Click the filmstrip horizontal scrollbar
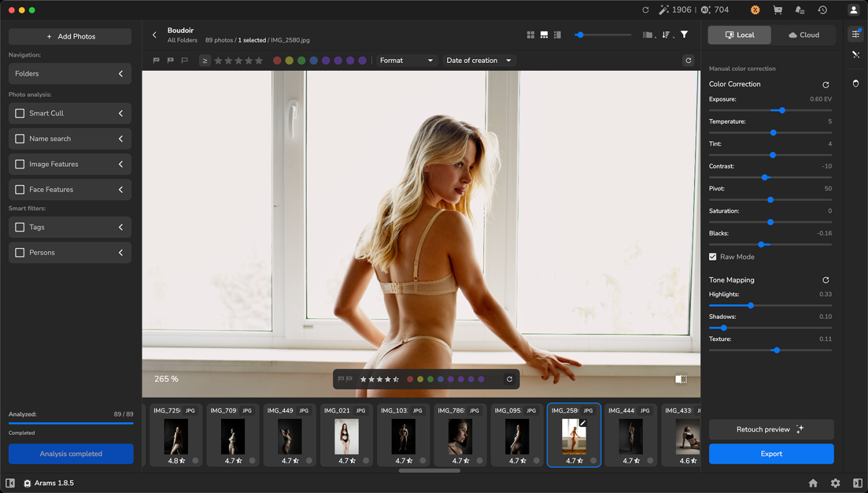Viewport: 868px width, 493px height. 429,471
